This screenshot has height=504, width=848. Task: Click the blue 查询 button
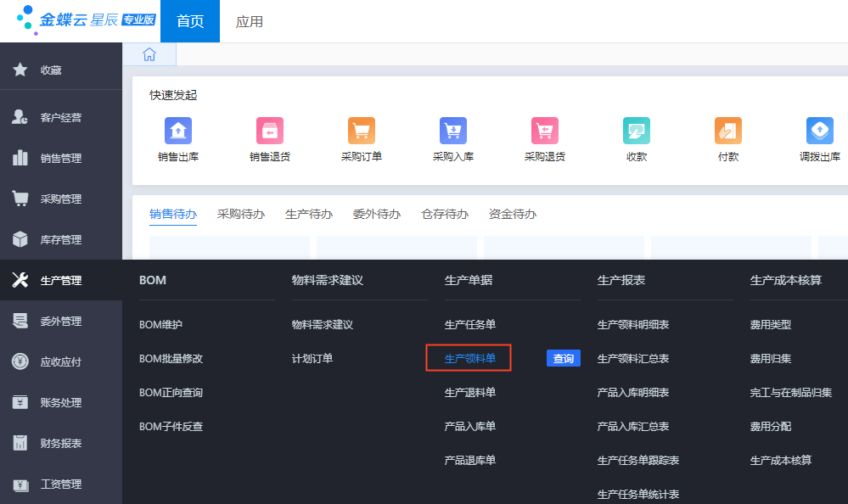click(x=564, y=358)
